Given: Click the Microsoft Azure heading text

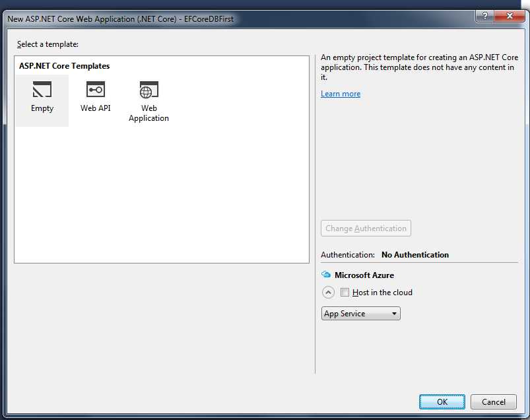Looking at the screenshot, I should [x=364, y=275].
